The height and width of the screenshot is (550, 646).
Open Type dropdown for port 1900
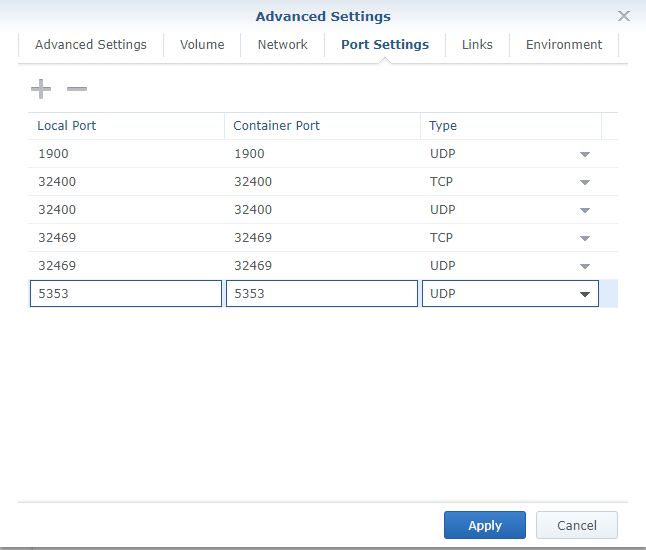coord(585,154)
